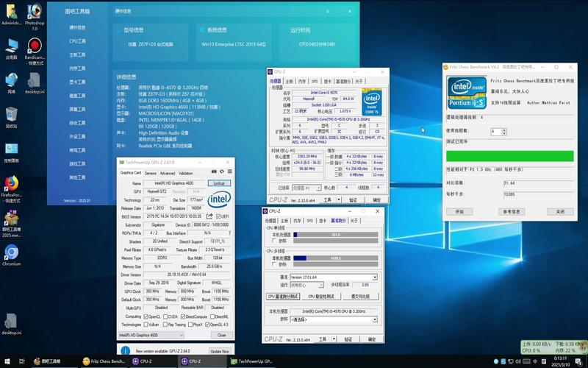Click GPU-Z screenshot camera icon

pyautogui.click(x=214, y=171)
